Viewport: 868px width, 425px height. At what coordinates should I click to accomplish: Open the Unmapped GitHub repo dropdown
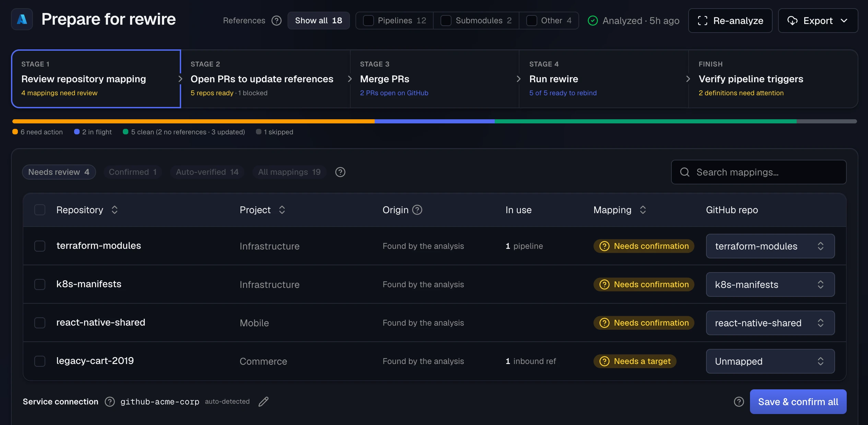[x=770, y=361]
